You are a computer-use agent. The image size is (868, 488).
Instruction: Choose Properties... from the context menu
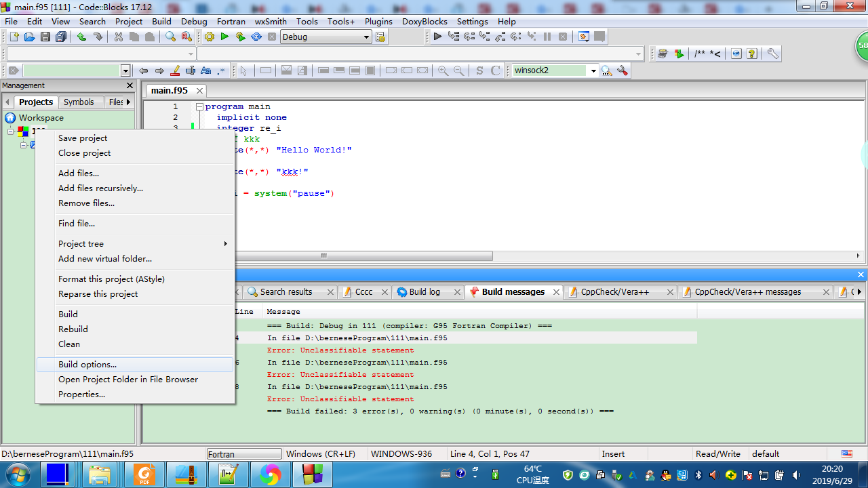(x=134, y=394)
